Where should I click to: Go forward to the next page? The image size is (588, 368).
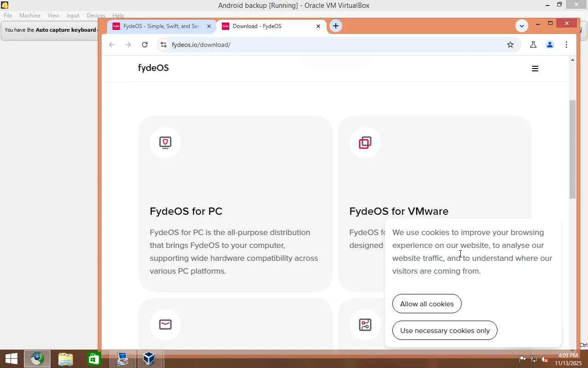coord(128,45)
